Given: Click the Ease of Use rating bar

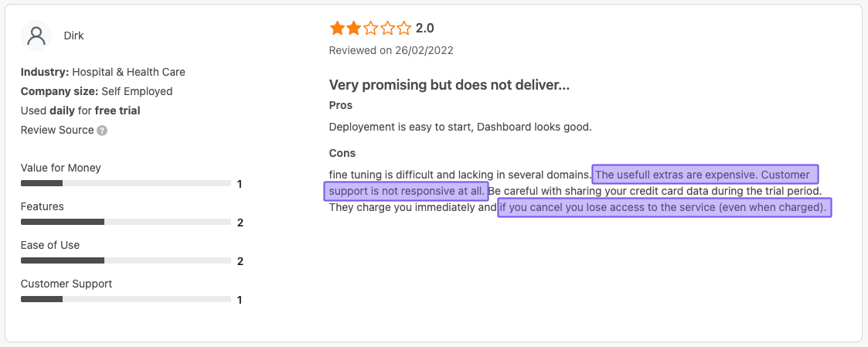Looking at the screenshot, I should (x=126, y=260).
